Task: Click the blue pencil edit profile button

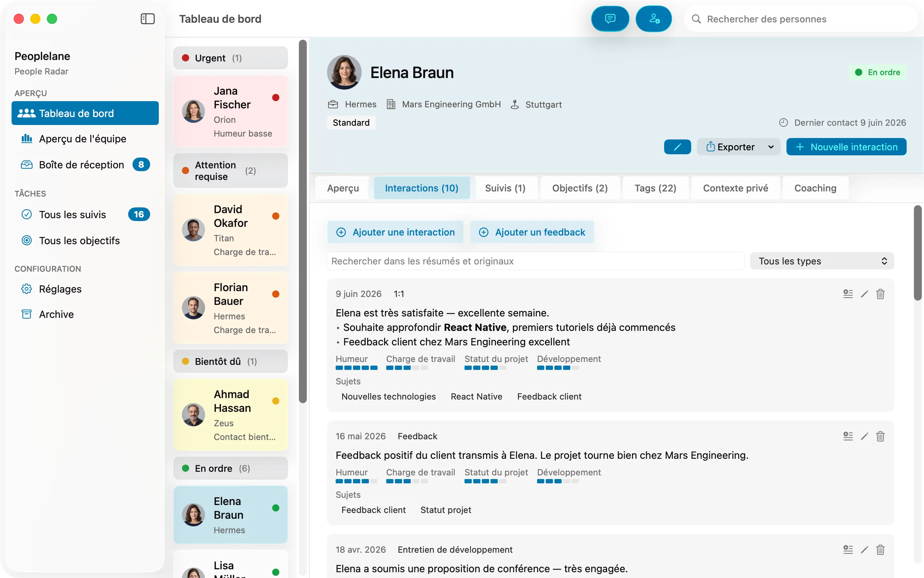Action: point(677,147)
